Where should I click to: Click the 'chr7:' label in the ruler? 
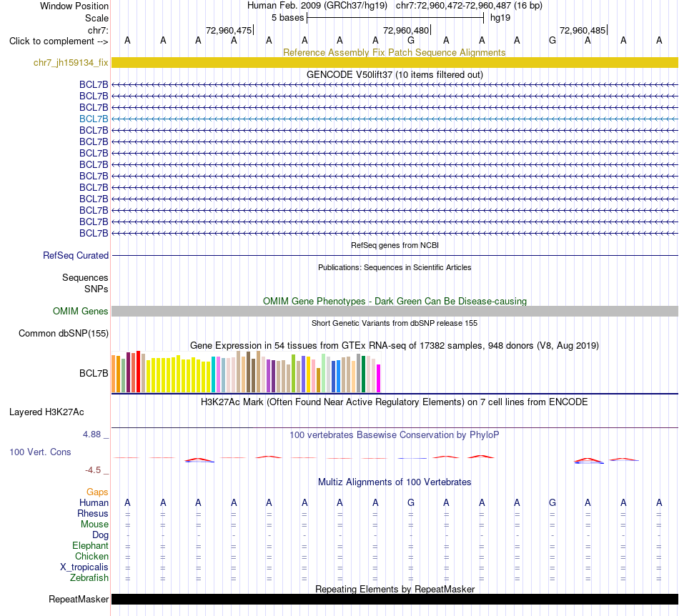98,30
